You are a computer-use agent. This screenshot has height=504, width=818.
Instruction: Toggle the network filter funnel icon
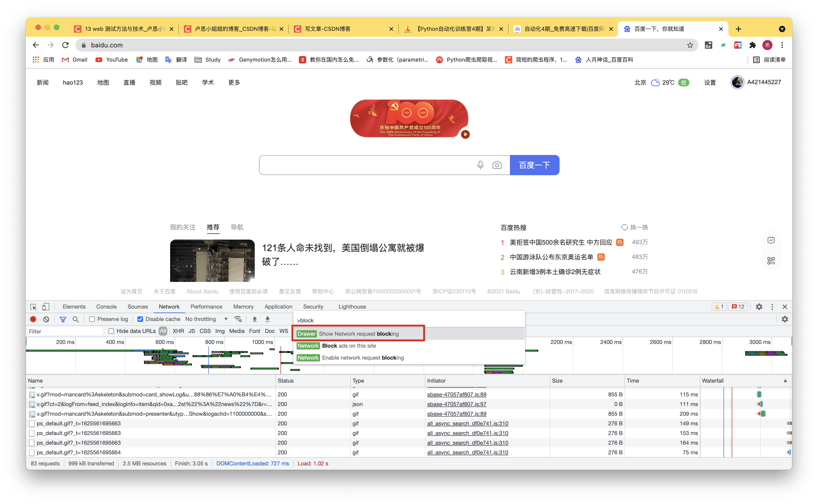pyautogui.click(x=63, y=319)
